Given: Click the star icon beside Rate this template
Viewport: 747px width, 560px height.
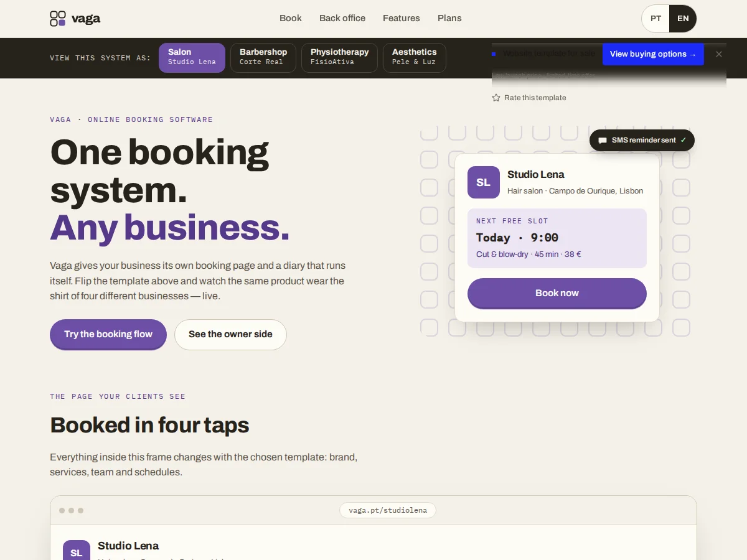Looking at the screenshot, I should coord(496,98).
